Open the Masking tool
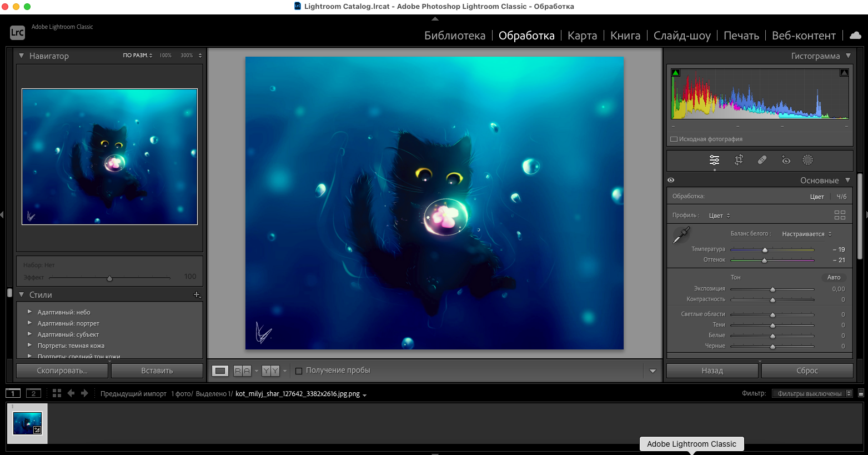Image resolution: width=868 pixels, height=455 pixels. click(x=807, y=160)
